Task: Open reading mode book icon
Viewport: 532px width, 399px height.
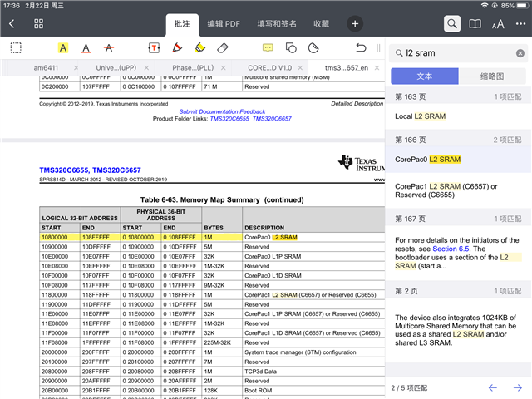Action: coord(475,24)
